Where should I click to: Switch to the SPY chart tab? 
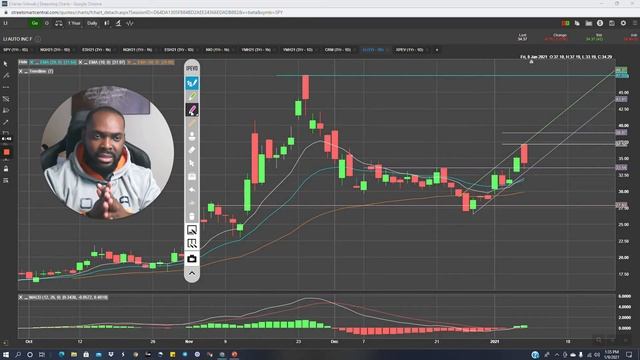coord(16,50)
